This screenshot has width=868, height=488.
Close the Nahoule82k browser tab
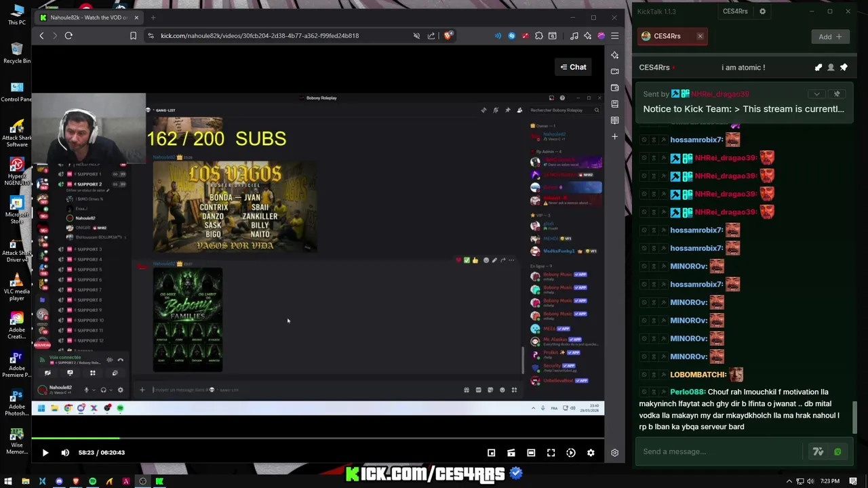pyautogui.click(x=136, y=18)
